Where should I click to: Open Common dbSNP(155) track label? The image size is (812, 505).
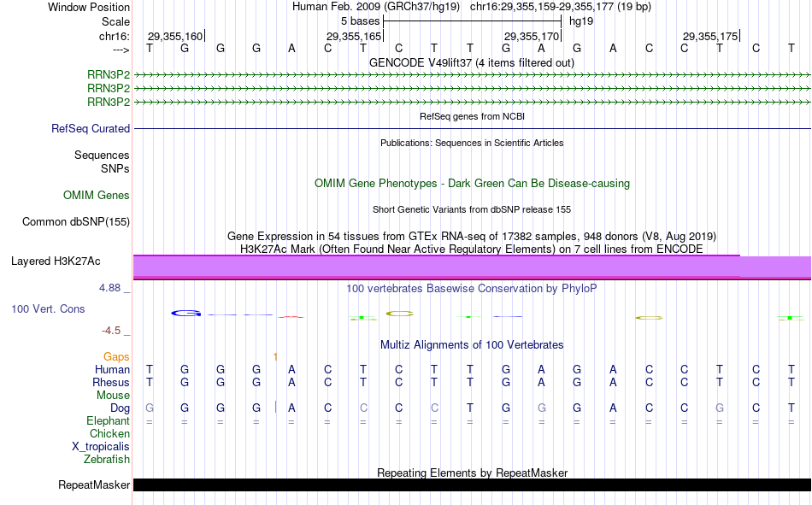click(x=75, y=221)
